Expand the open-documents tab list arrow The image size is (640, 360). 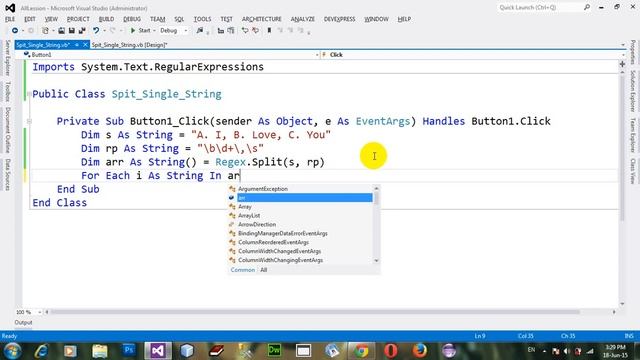(x=623, y=45)
